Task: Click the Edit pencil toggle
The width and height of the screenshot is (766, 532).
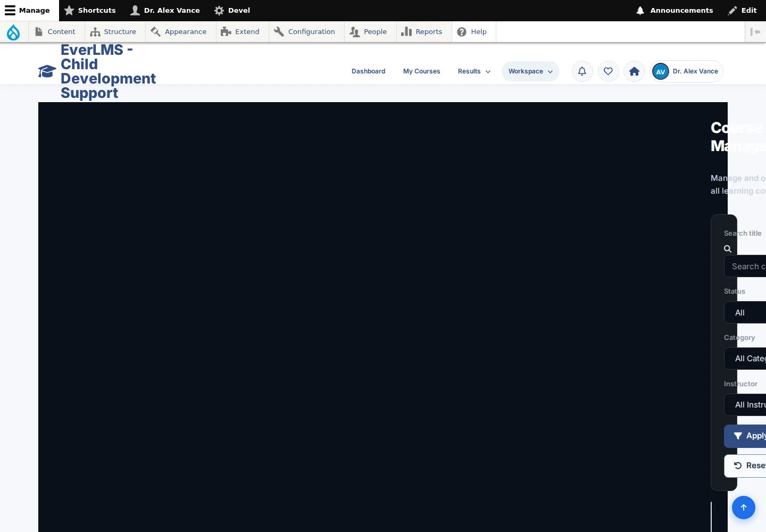Action: (743, 11)
